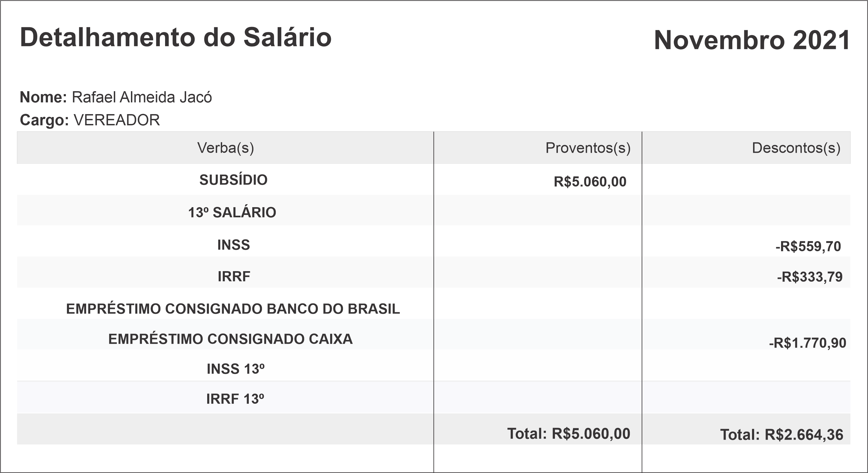This screenshot has height=473, width=868.
Task: Click the bold "Nome:" field label
Action: click(43, 97)
